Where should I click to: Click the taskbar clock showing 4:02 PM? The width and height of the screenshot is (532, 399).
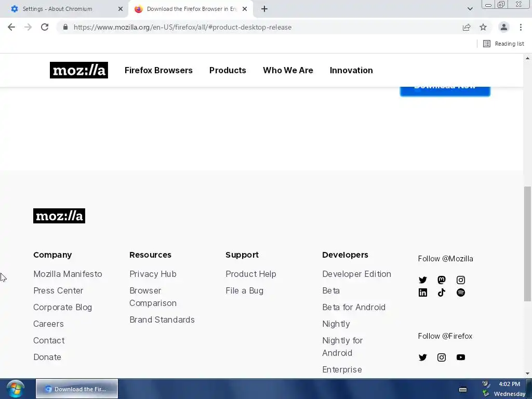(509, 384)
